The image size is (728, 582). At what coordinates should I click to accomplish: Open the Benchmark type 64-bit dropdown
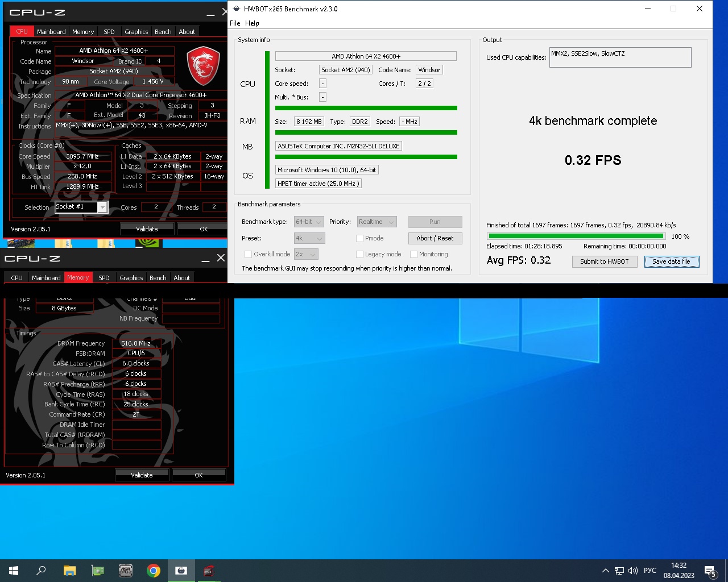click(309, 222)
